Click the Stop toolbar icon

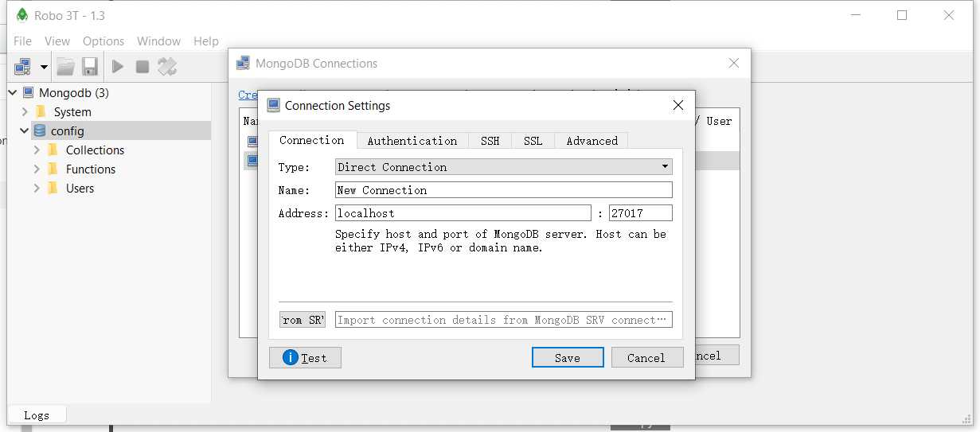point(143,66)
